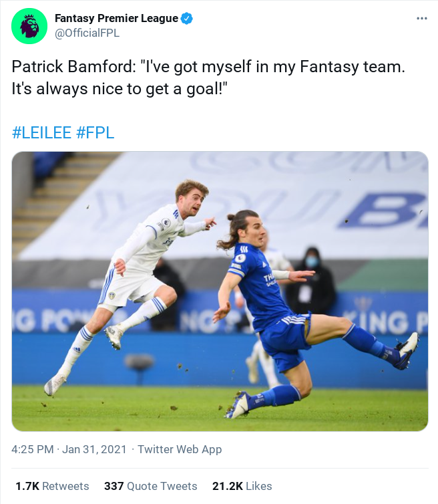Click the 4:25 PM timestamp

click(33, 449)
